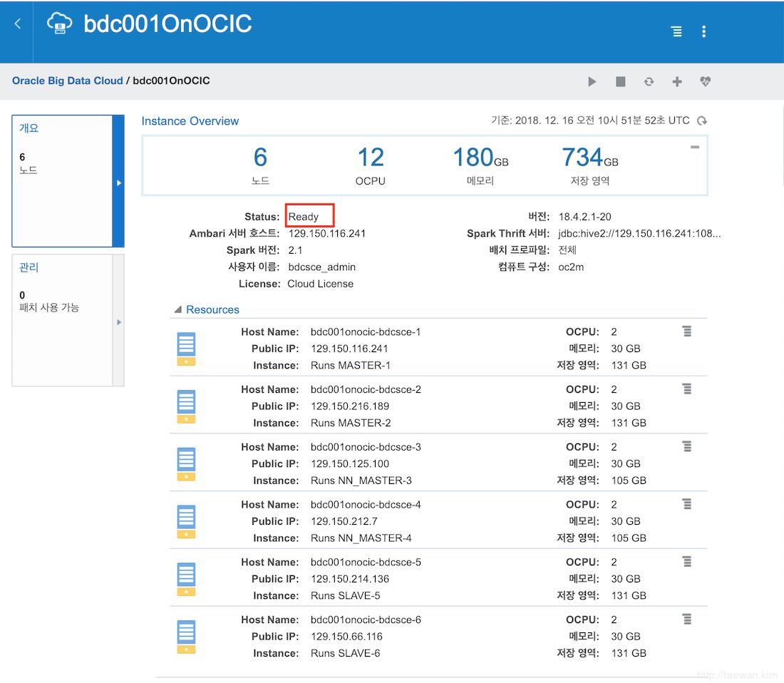Viewport: 784px width, 683px height.
Task: Click the server icon for MASTER-1 node
Action: click(186, 349)
